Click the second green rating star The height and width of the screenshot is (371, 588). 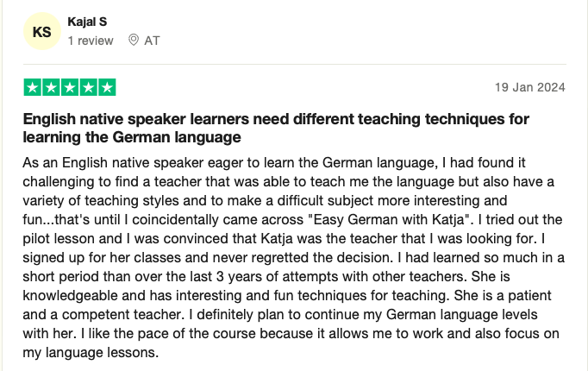(51, 87)
